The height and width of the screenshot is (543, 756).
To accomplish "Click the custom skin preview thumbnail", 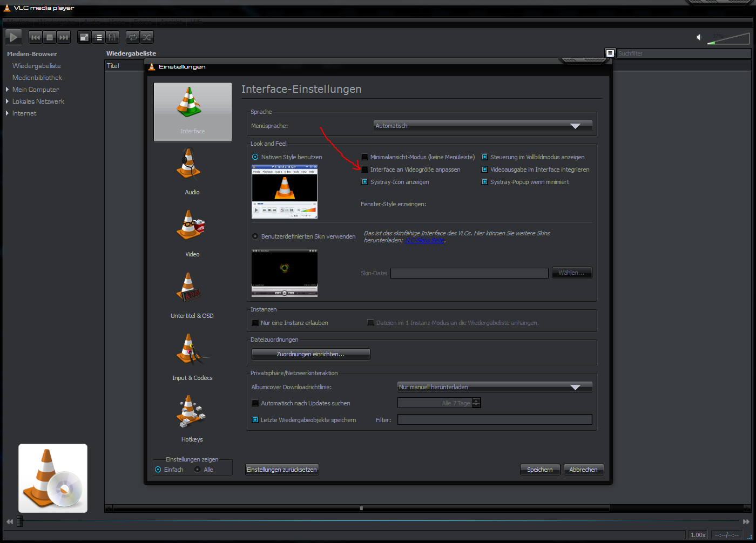I will tap(285, 273).
